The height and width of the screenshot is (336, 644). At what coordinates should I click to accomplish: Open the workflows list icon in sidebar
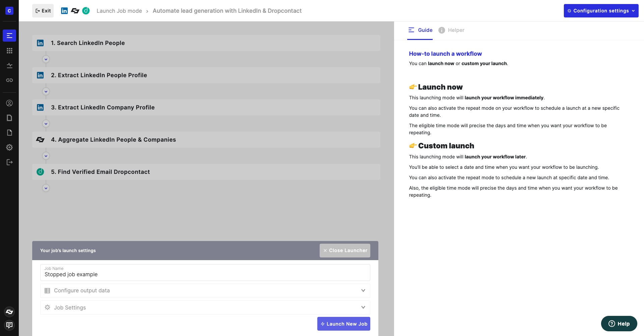[9, 36]
